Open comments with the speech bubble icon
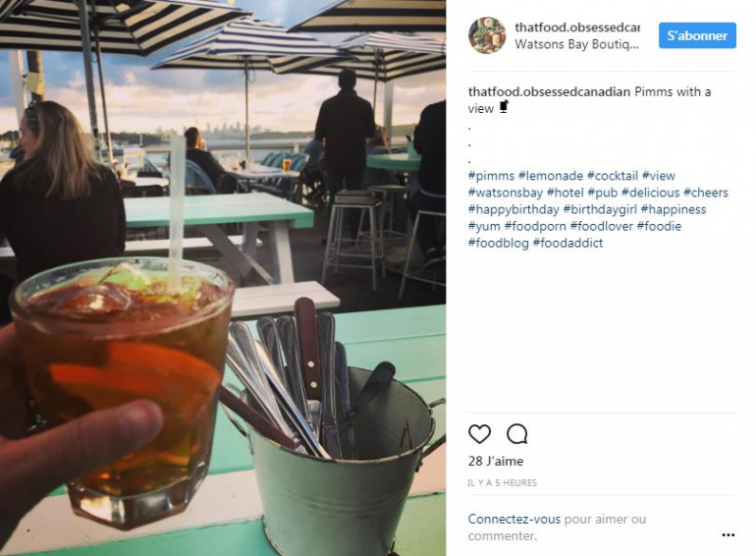This screenshot has width=756, height=556. point(516,434)
